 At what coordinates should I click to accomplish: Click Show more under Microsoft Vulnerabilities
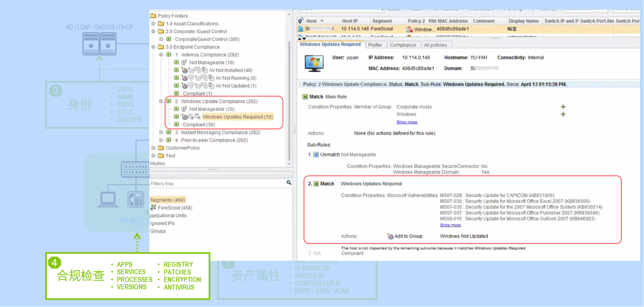point(450,225)
